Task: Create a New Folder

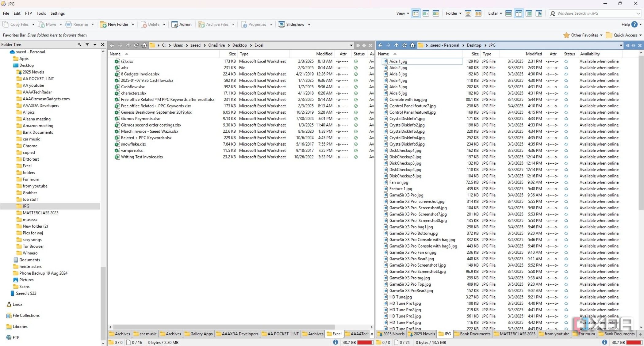Action: 114,25
